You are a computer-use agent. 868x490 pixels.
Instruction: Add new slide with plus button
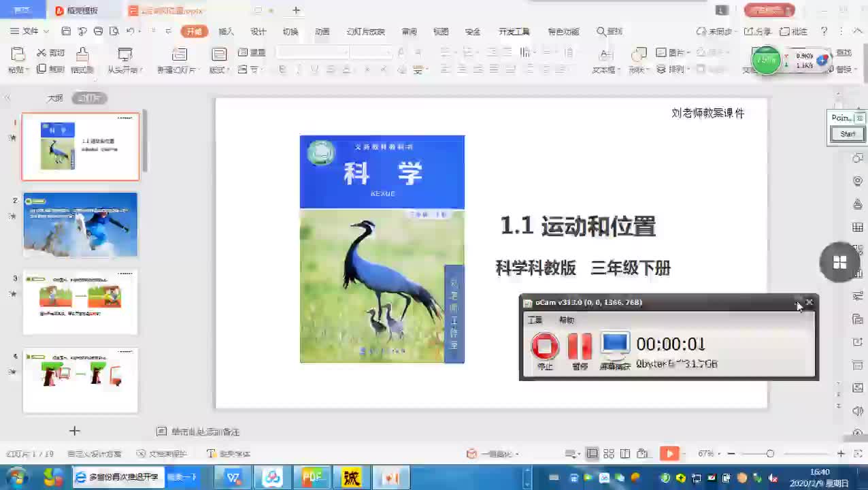point(75,431)
